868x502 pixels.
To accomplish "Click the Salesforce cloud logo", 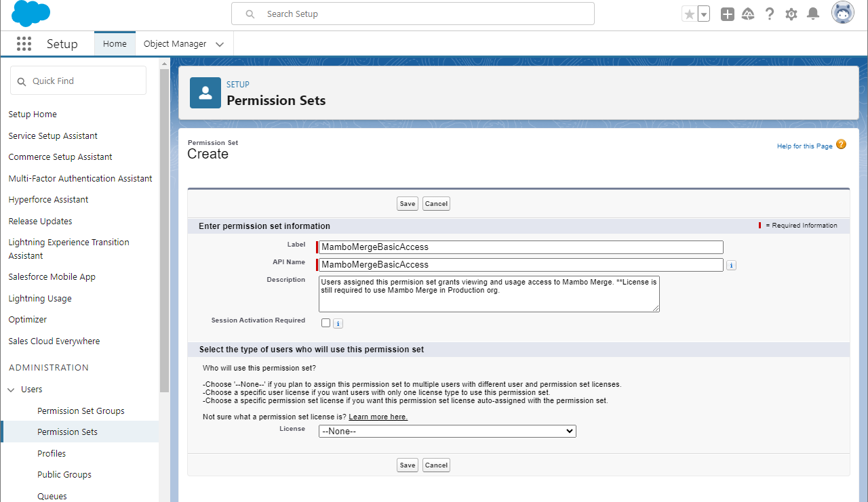I will coord(31,14).
